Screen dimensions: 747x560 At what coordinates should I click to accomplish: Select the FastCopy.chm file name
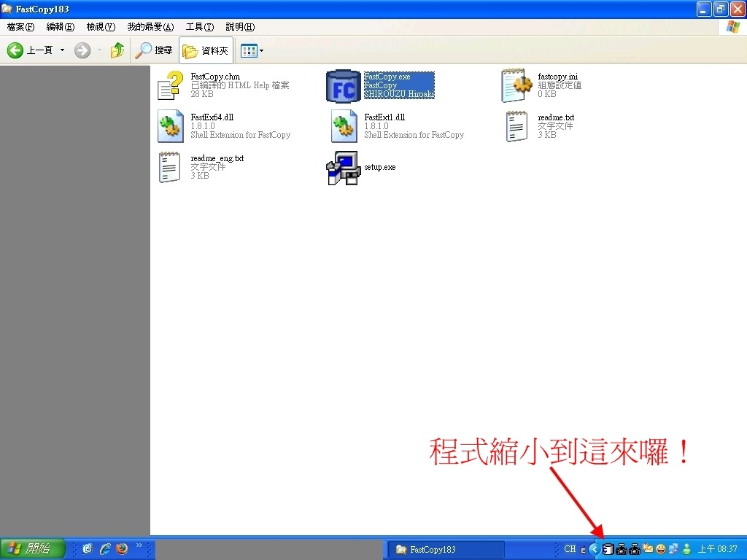pos(215,76)
